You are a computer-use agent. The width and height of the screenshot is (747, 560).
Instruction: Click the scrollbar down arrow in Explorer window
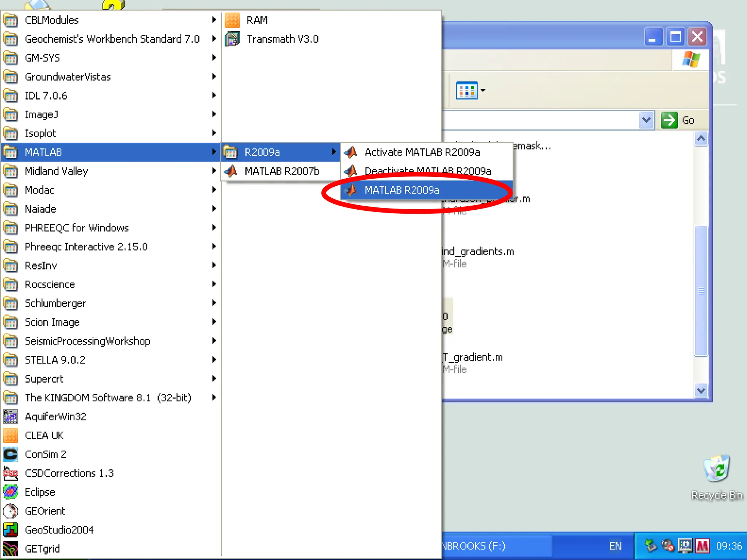701,391
